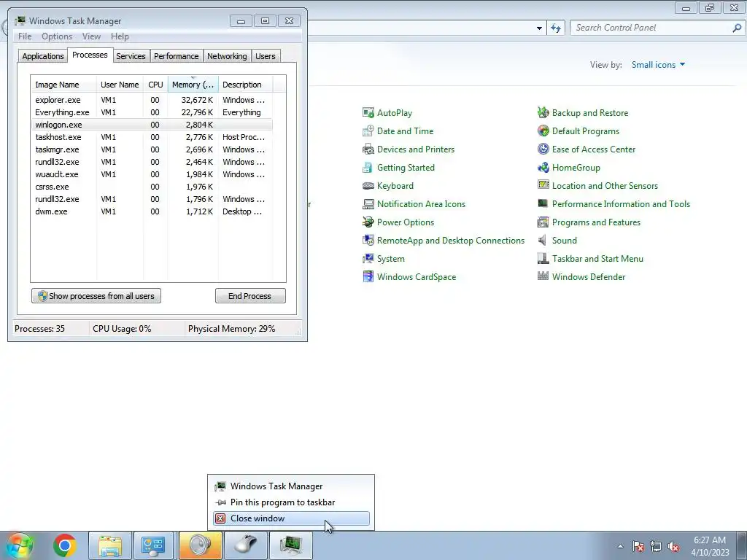Viewport: 747px width, 560px height.
Task: Switch to the Services tab
Action: point(131,56)
